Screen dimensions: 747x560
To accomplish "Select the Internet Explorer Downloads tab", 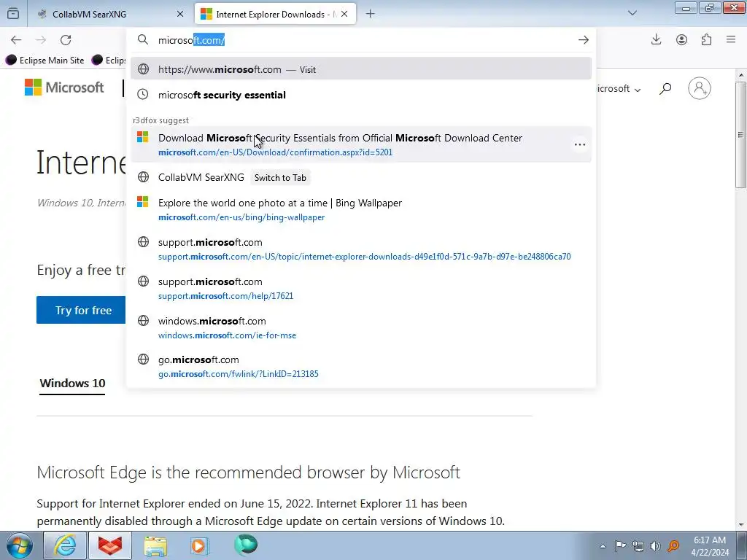I will coord(276,15).
